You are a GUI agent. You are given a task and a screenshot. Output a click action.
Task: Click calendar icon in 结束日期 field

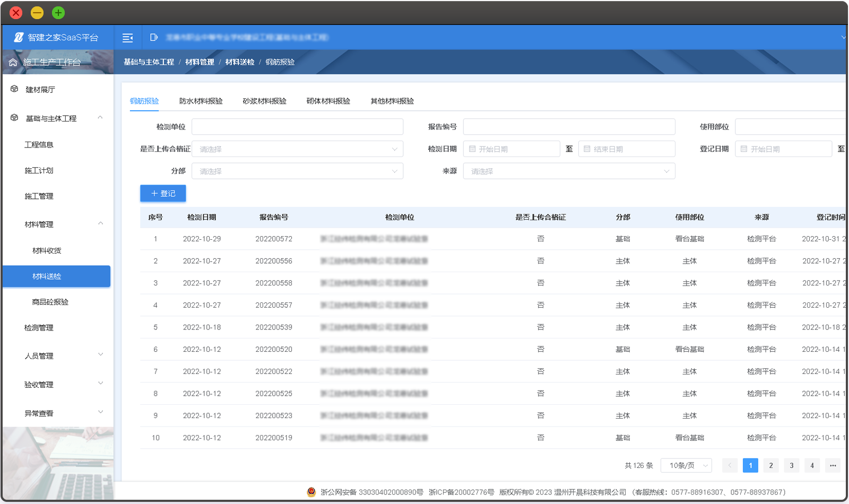[x=587, y=149]
